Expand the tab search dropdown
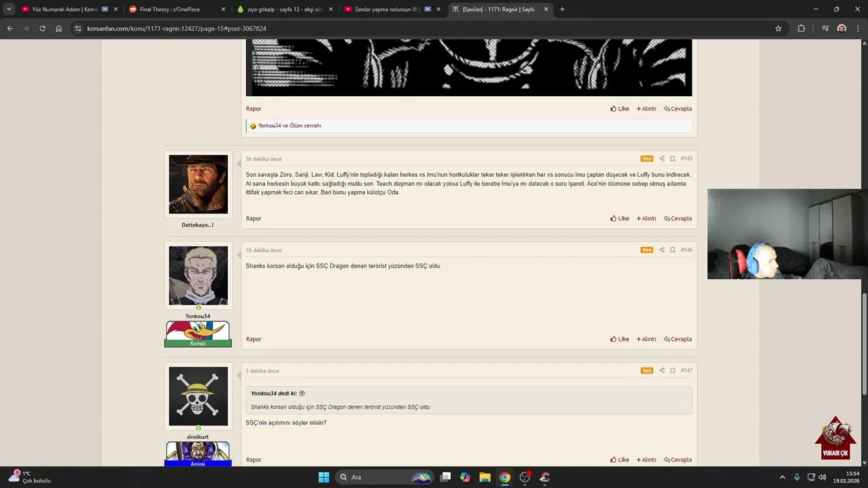The height and width of the screenshot is (488, 868). coord(9,9)
